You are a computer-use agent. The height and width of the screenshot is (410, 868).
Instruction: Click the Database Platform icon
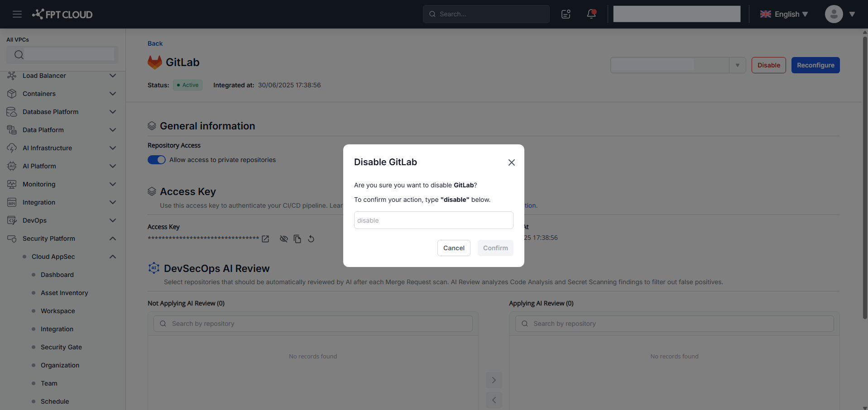point(12,112)
